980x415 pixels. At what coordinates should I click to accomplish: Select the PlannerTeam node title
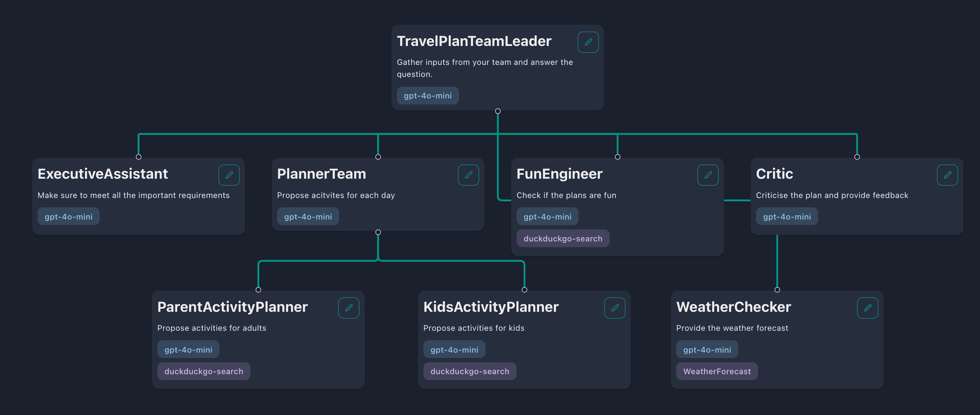click(x=321, y=174)
